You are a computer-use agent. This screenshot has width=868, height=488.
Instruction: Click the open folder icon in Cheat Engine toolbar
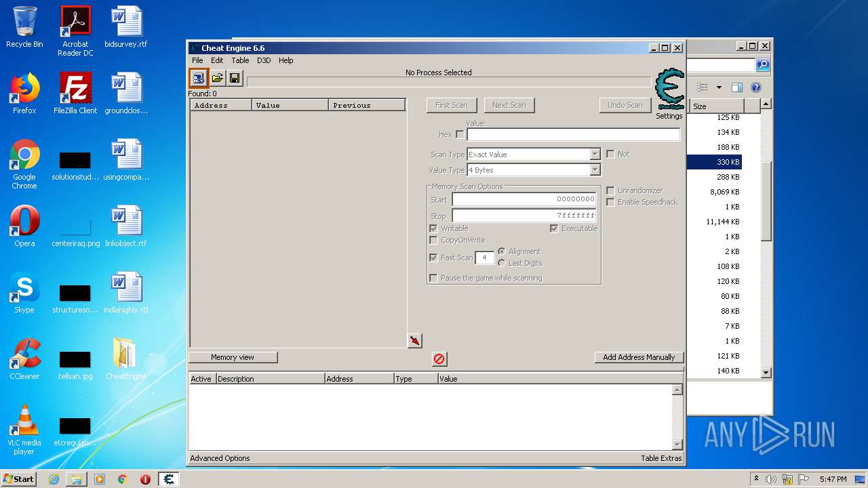click(217, 78)
